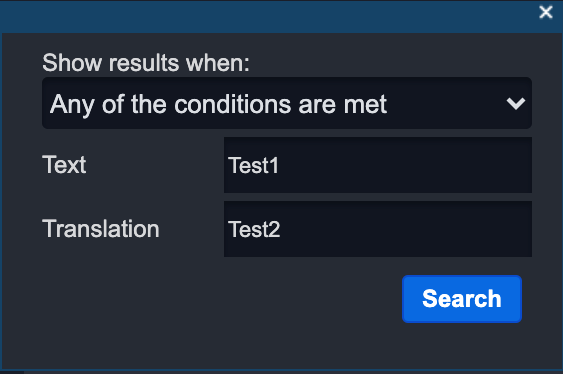Place cursor on the word Test1
The width and height of the screenshot is (563, 374).
coord(253,165)
